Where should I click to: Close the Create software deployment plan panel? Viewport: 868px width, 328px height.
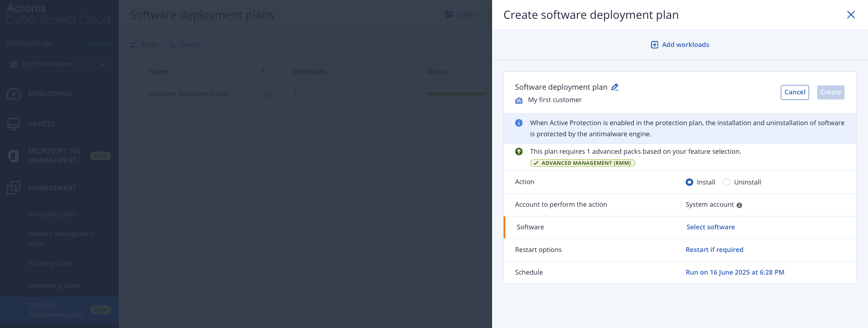[x=850, y=15]
